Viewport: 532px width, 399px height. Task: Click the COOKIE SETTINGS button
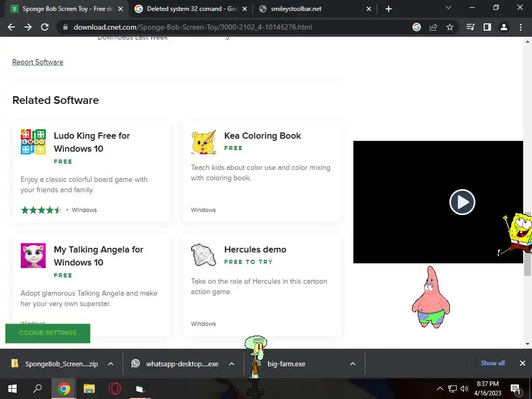pyautogui.click(x=48, y=333)
